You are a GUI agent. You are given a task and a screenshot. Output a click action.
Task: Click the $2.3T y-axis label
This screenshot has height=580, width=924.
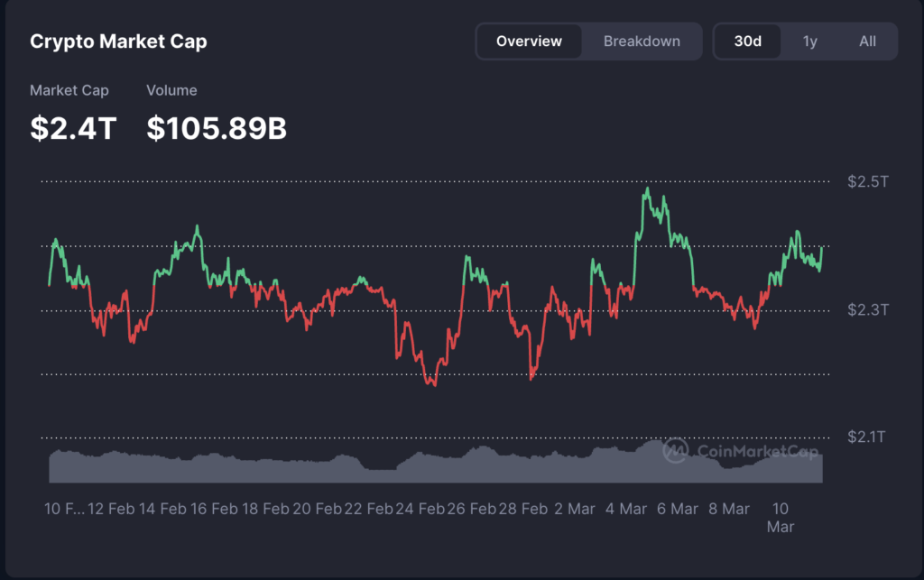click(868, 309)
